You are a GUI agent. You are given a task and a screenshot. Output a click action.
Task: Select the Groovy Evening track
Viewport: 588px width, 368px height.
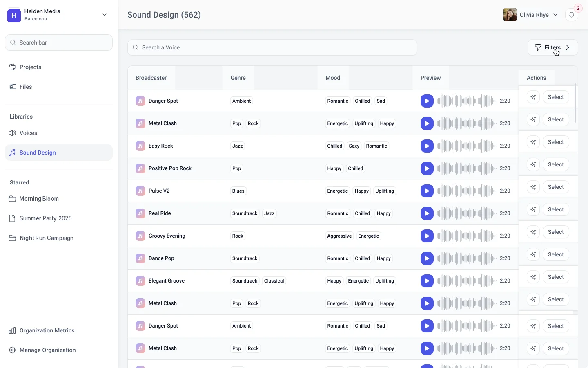pyautogui.click(x=556, y=232)
